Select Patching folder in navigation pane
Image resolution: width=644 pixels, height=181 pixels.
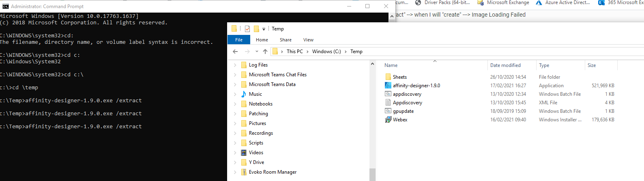coord(258,114)
